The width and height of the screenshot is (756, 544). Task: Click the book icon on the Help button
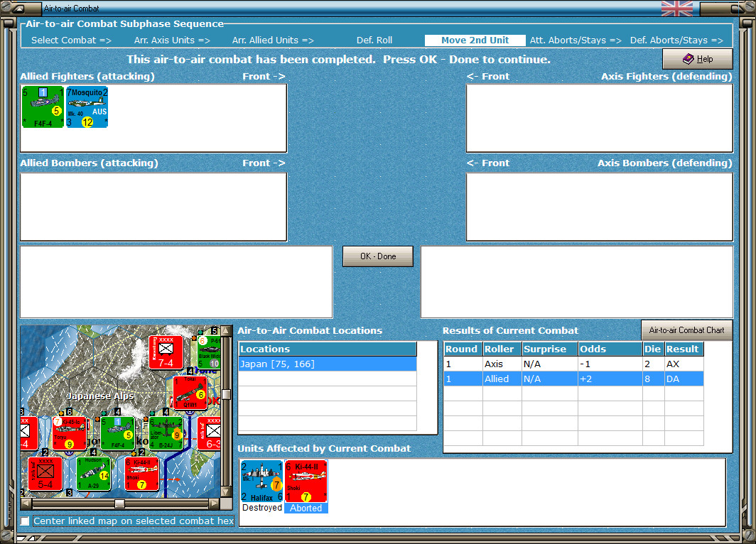click(x=688, y=59)
